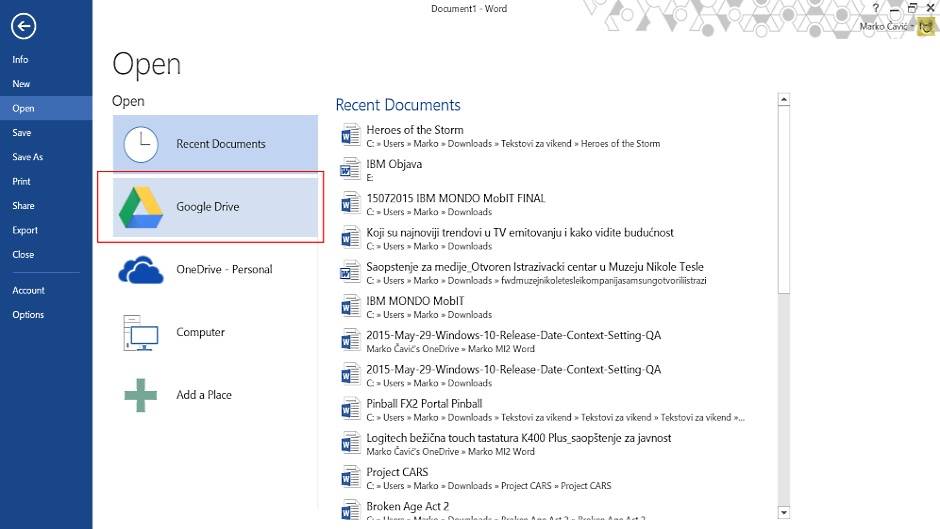Screen dimensions: 940x529
Task: Open the Heroes of the Storm document
Action: [414, 130]
